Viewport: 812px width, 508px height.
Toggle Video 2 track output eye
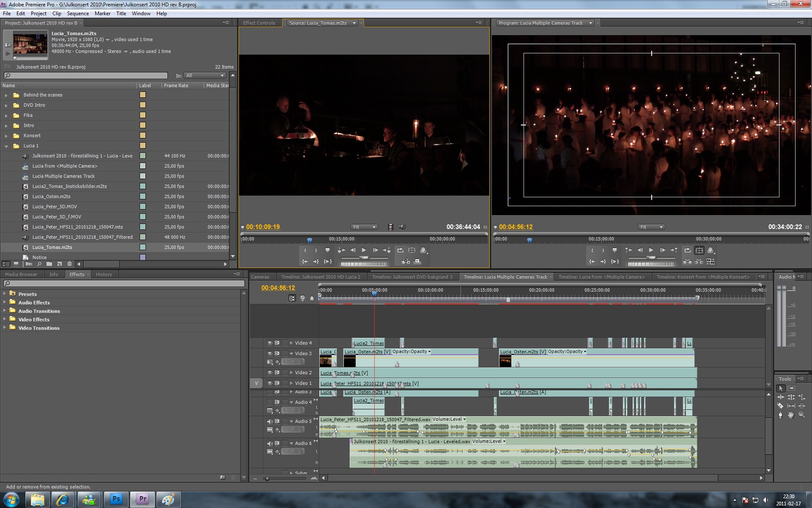coord(269,373)
